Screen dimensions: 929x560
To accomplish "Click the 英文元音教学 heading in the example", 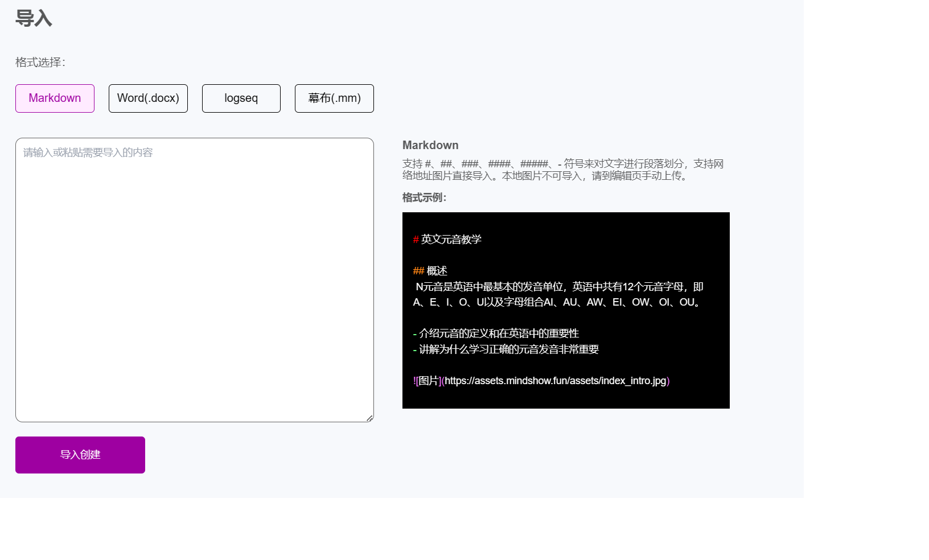I will pos(451,240).
